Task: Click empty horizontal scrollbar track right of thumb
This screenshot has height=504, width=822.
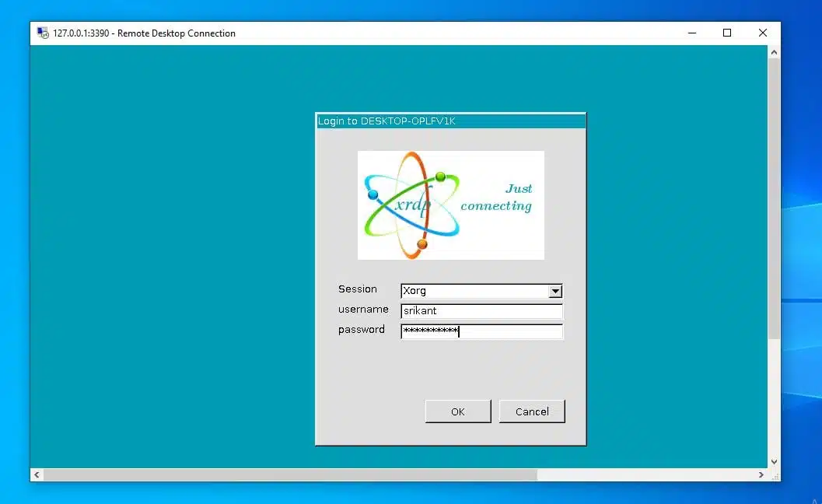Action: [645, 474]
